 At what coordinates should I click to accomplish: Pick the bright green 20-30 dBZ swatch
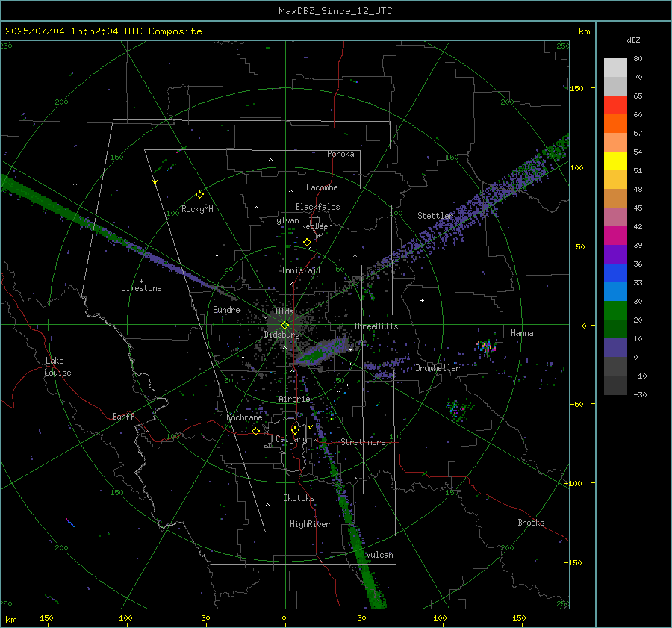pyautogui.click(x=615, y=311)
